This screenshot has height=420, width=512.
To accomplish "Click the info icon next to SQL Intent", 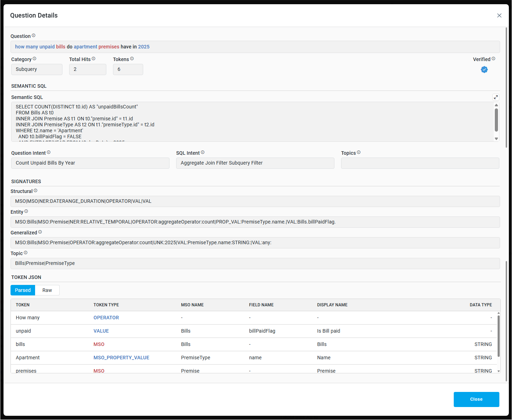I will [x=203, y=152].
